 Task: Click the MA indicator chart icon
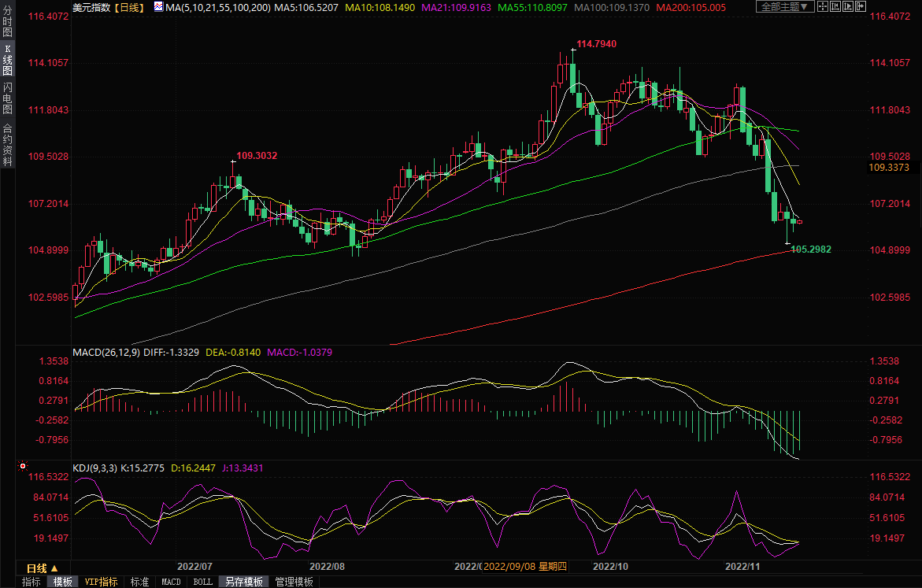[x=158, y=6]
